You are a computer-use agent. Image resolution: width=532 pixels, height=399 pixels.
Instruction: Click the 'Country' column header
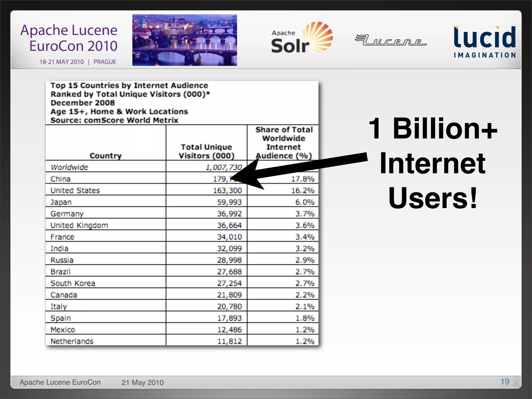(x=105, y=156)
